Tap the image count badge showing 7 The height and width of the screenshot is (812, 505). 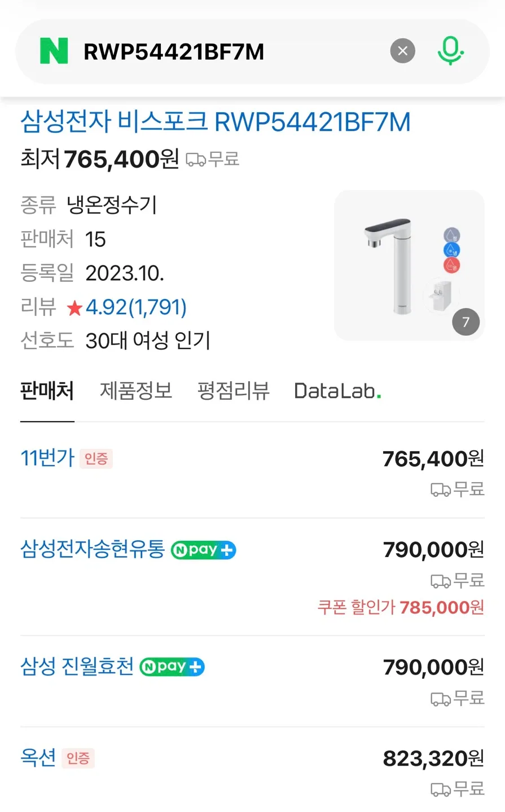466,322
